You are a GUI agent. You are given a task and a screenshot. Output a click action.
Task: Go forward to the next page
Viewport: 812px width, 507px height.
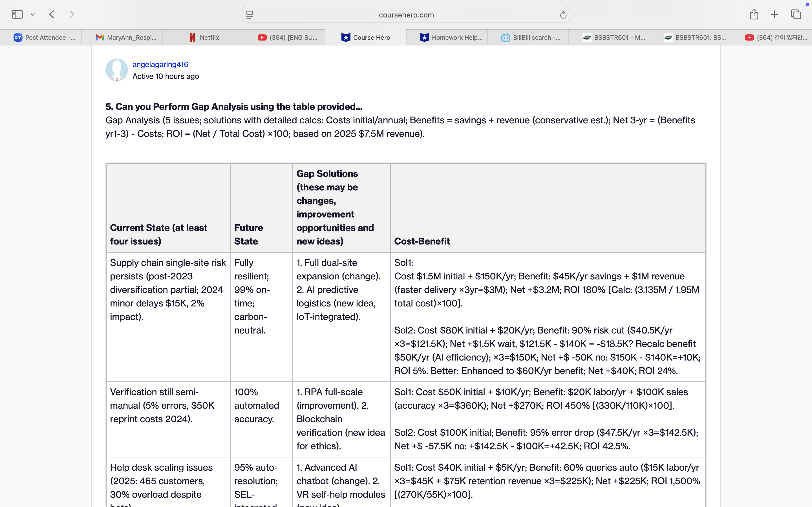point(71,14)
